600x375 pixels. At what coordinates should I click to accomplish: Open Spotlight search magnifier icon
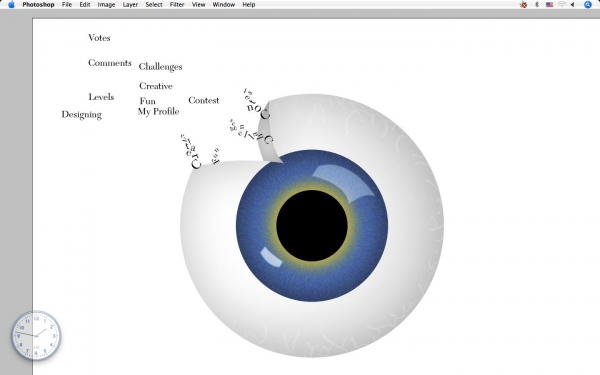pyautogui.click(x=588, y=5)
